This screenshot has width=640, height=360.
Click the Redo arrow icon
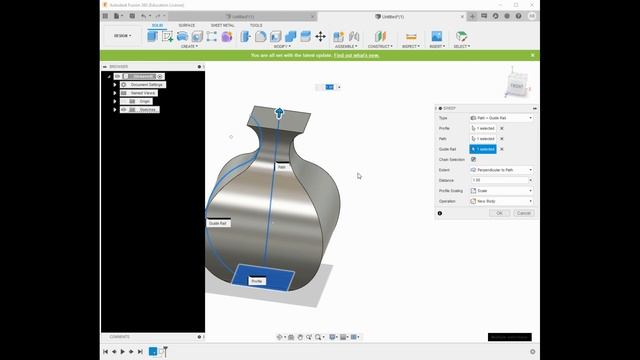click(x=158, y=16)
